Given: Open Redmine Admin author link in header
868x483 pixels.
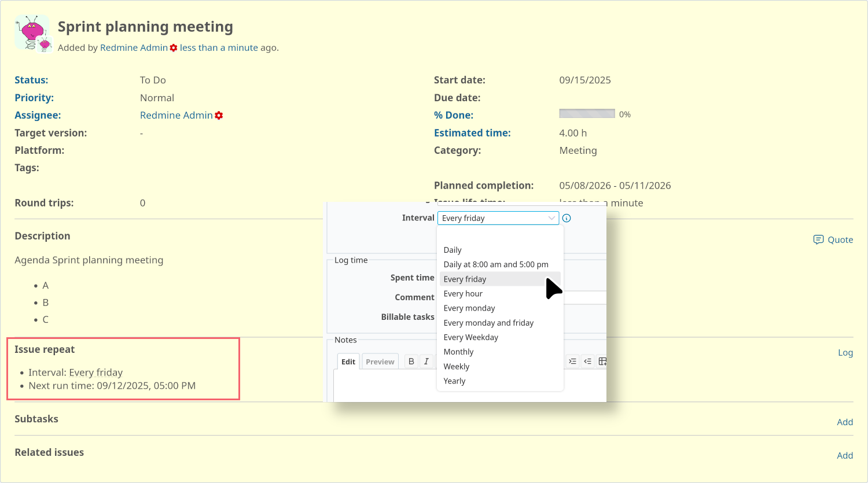Looking at the screenshot, I should pos(134,47).
